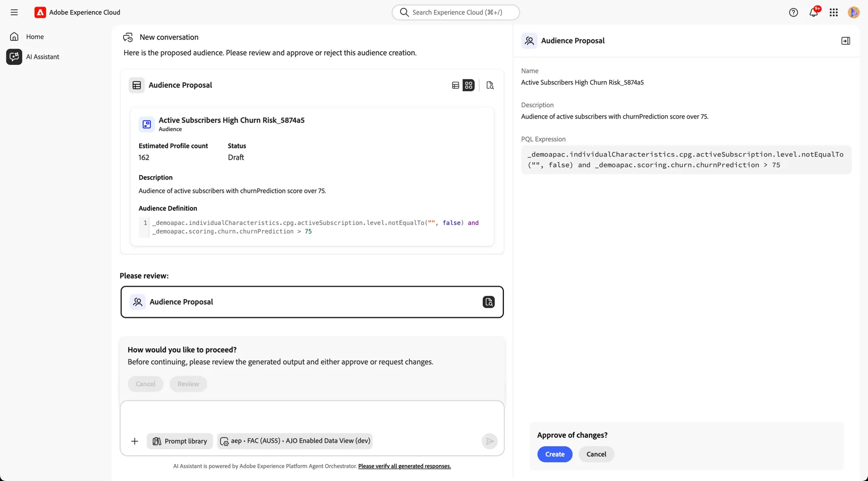Switch Audience Proposal to card view

pyautogui.click(x=469, y=85)
